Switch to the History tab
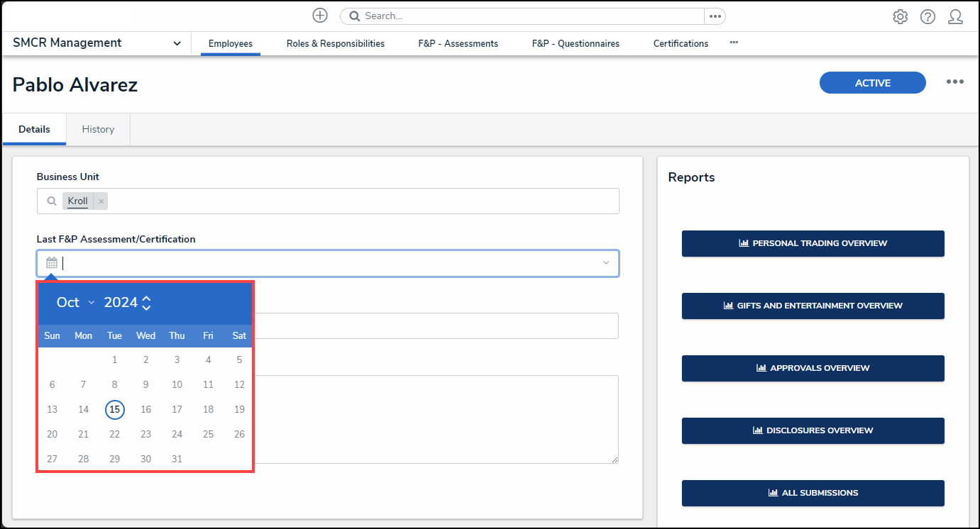 click(x=98, y=129)
